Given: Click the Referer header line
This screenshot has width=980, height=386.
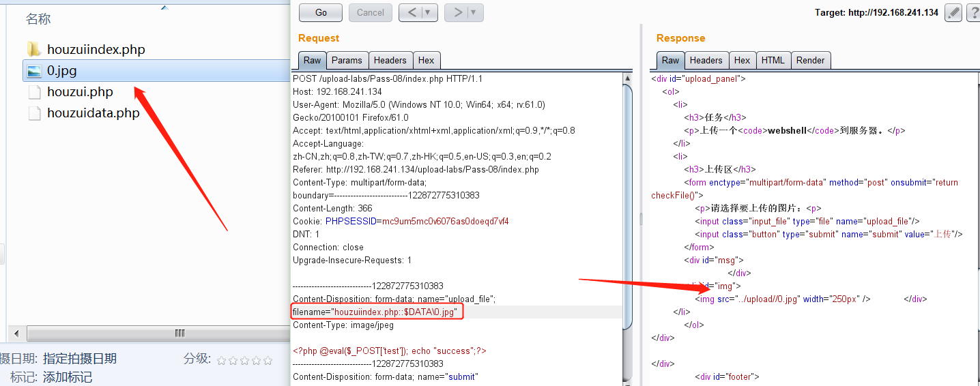Looking at the screenshot, I should (x=416, y=169).
